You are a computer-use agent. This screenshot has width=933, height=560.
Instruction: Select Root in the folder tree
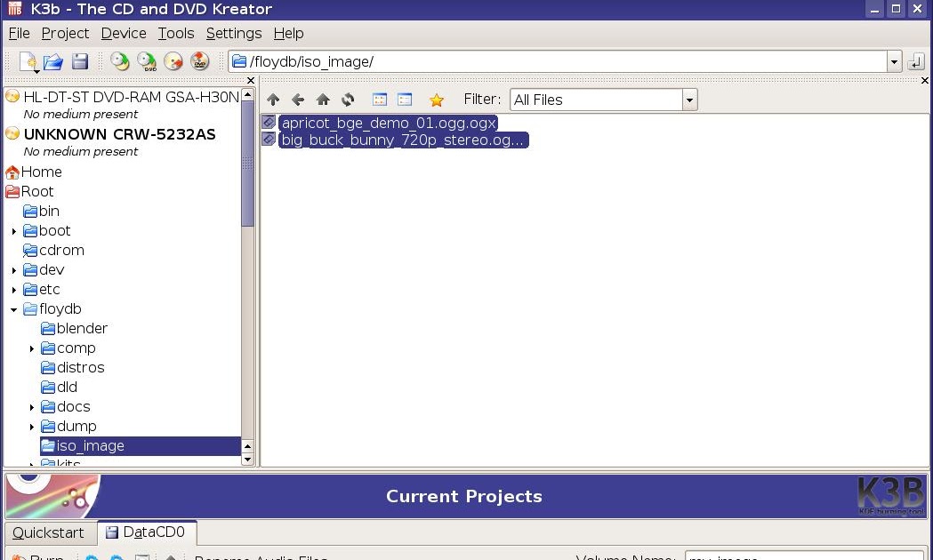tap(36, 191)
